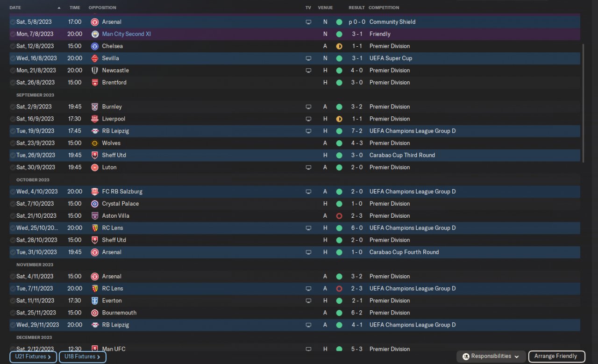Toggle the check circle beside Sat, 5/8/2023
This screenshot has width=598, height=364.
13,22
